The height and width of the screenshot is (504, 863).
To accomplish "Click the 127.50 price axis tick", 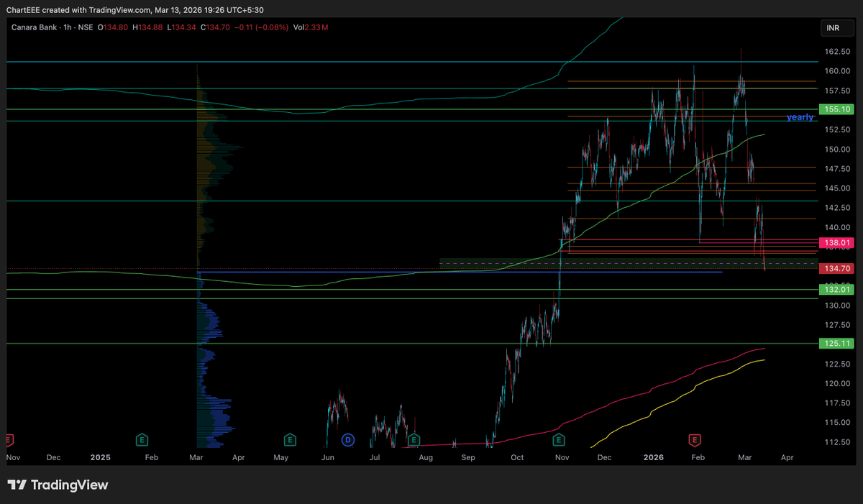I will pyautogui.click(x=836, y=325).
